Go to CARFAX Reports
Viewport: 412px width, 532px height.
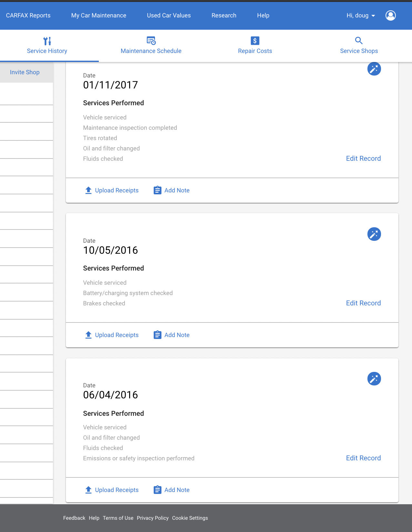tap(28, 15)
